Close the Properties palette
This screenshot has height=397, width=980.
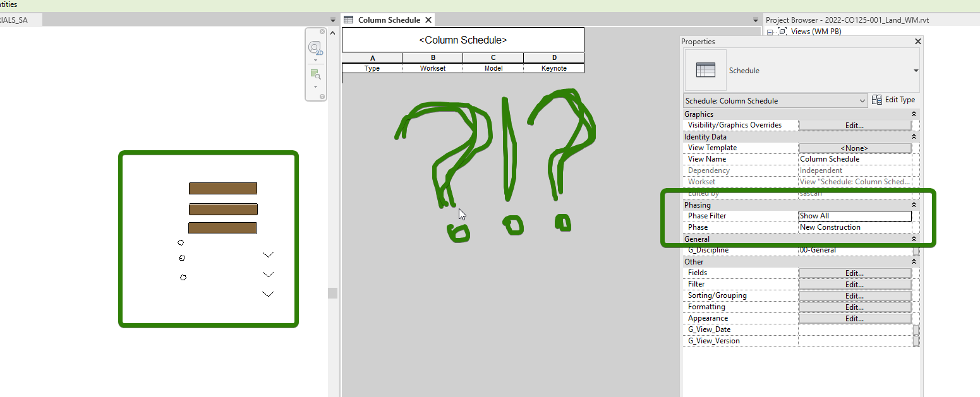(917, 41)
